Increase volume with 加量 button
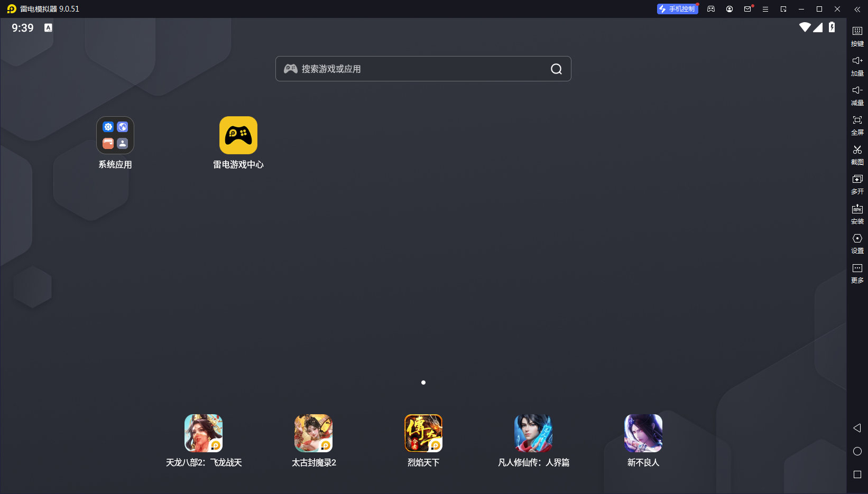Image resolution: width=868 pixels, height=494 pixels. pyautogui.click(x=857, y=66)
